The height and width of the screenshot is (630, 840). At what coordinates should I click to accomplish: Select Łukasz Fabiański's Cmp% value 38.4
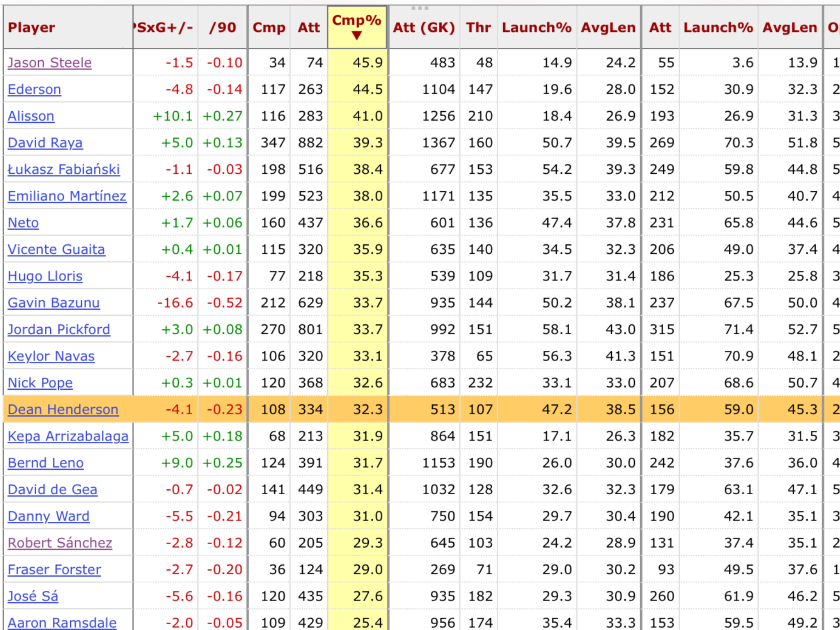pyautogui.click(x=368, y=169)
